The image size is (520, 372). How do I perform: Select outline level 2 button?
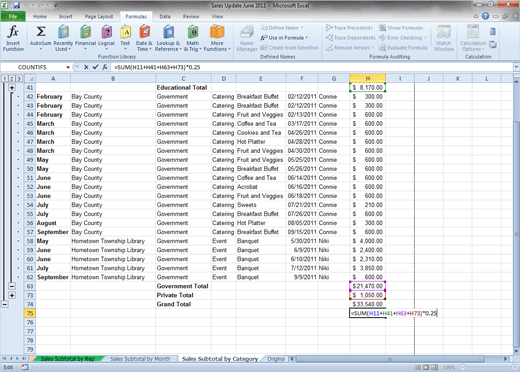point(12,79)
